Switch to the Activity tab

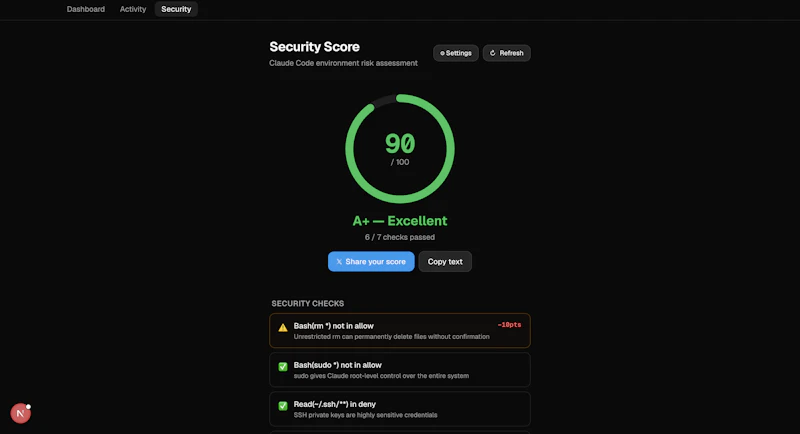pos(133,9)
